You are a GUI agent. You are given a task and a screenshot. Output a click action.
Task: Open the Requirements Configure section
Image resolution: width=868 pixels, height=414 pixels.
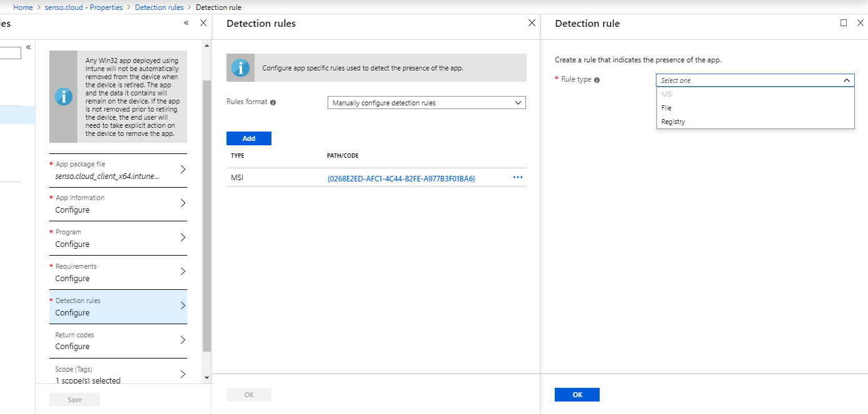click(118, 272)
